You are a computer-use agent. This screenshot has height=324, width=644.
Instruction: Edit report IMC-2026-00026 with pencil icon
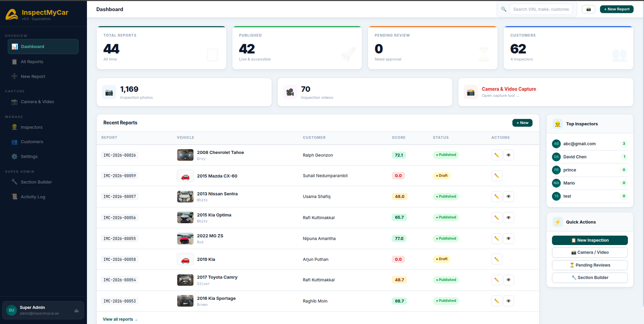coord(497,155)
